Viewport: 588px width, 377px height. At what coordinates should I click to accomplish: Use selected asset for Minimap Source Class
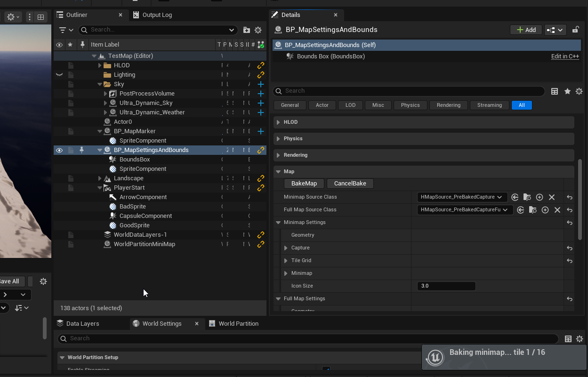coord(515,197)
